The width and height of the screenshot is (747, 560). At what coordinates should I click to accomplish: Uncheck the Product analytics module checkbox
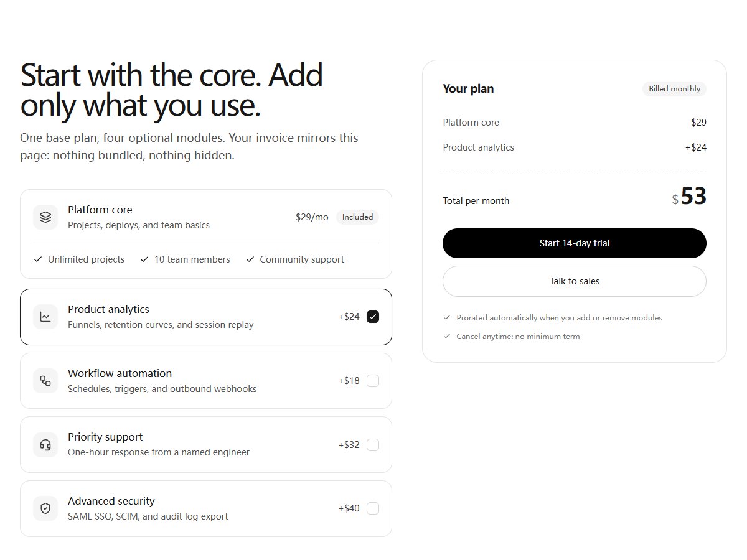[373, 317]
